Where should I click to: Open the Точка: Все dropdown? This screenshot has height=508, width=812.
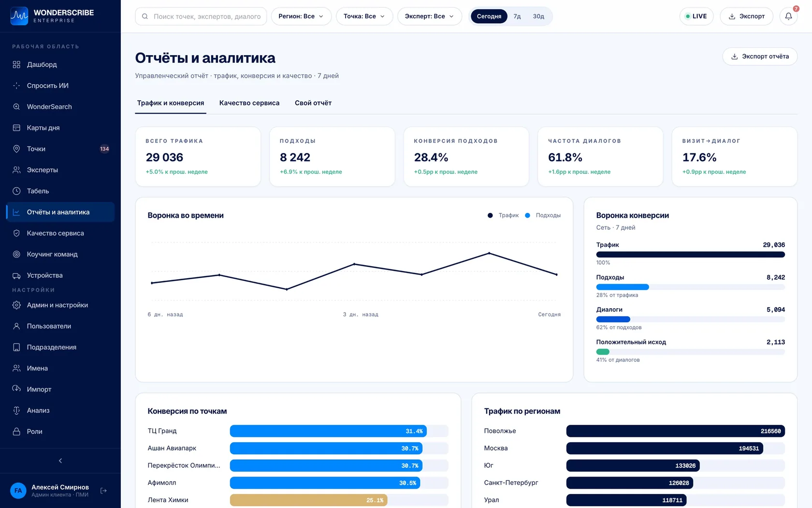364,16
